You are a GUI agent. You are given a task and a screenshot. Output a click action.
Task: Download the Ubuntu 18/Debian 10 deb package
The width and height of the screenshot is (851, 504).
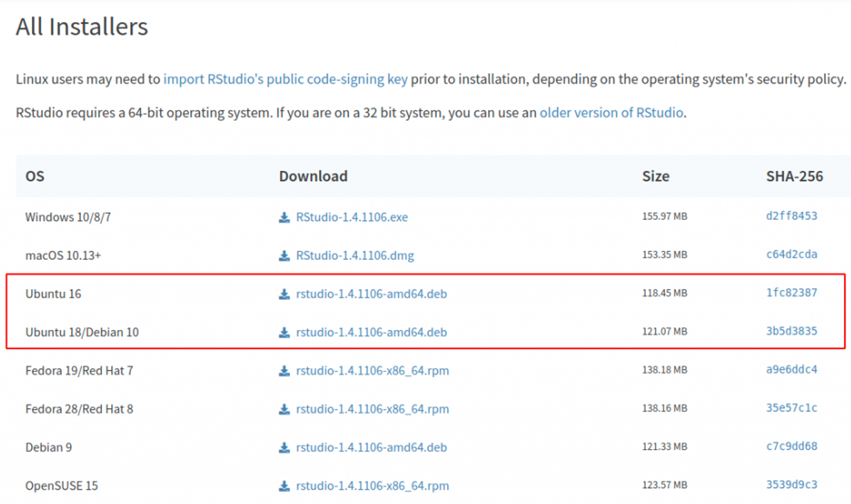coord(371,332)
